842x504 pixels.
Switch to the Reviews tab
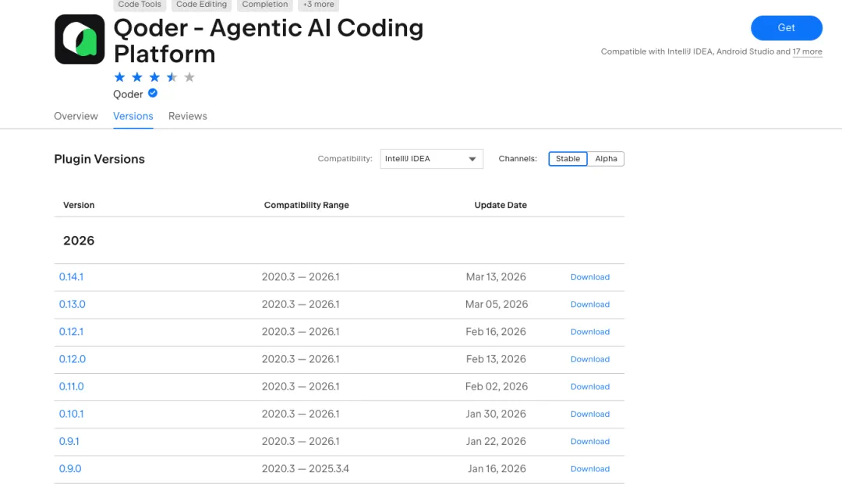click(x=188, y=116)
